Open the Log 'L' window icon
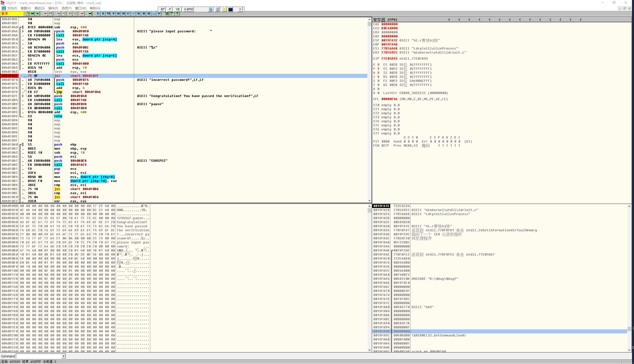 click(x=98, y=14)
